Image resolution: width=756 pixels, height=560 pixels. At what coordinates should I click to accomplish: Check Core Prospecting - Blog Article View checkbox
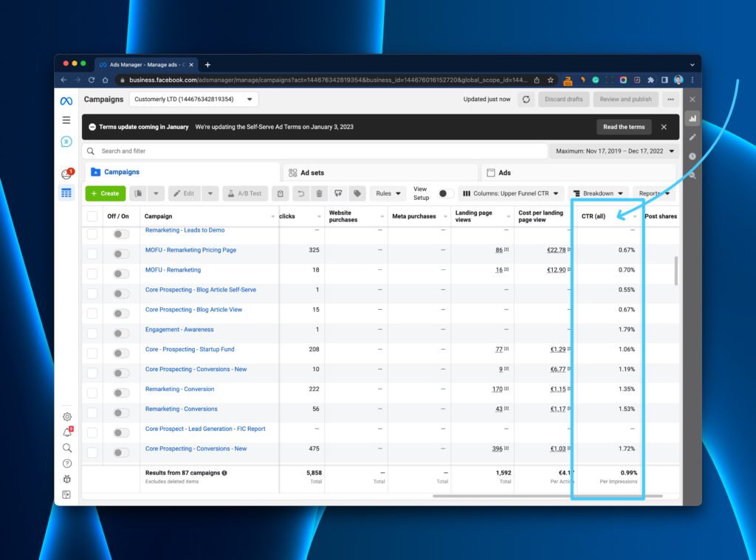tap(92, 314)
